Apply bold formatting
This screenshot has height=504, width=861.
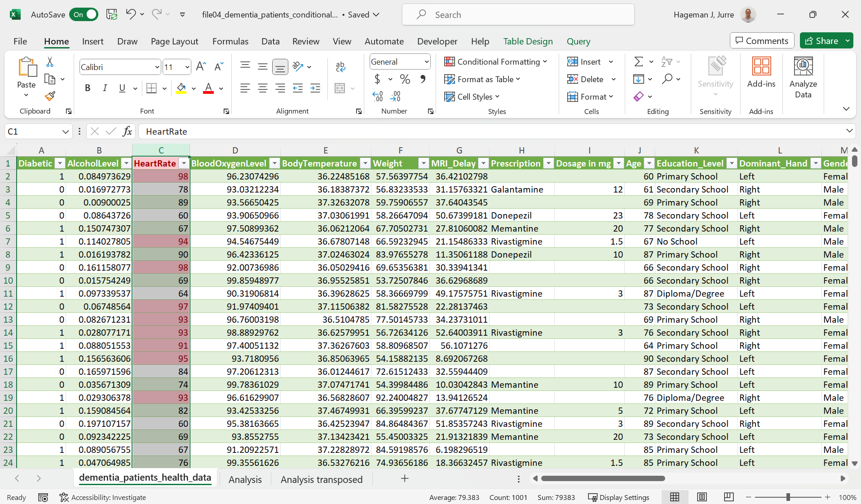[88, 88]
